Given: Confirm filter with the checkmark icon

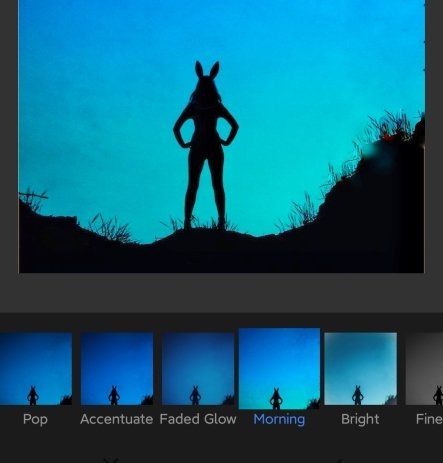Looking at the screenshot, I should pyautogui.click(x=339, y=461).
